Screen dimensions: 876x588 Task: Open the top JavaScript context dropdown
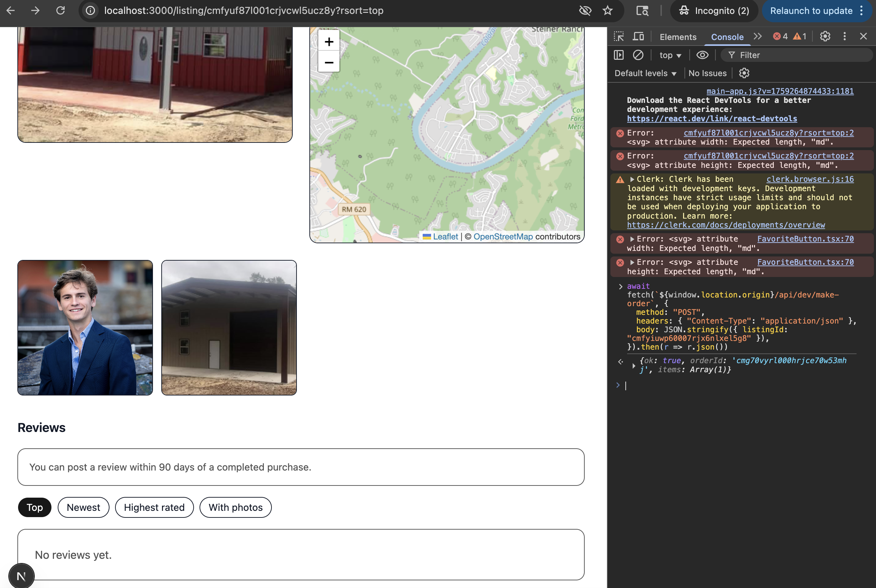click(670, 55)
